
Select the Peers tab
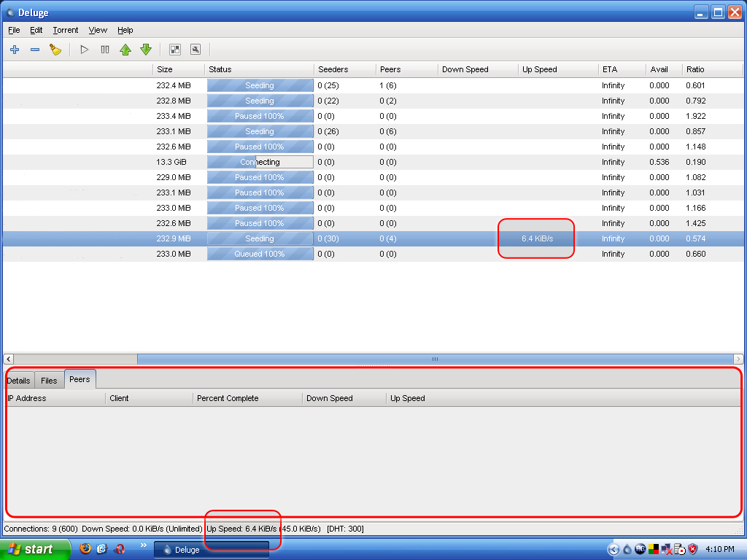tap(80, 379)
